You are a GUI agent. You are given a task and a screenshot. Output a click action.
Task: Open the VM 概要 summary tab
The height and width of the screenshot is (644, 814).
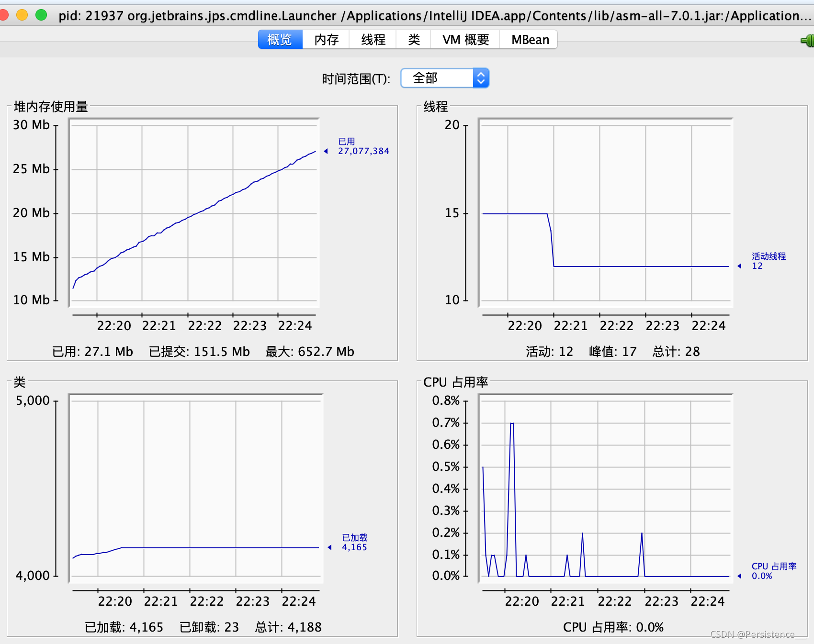[465, 39]
